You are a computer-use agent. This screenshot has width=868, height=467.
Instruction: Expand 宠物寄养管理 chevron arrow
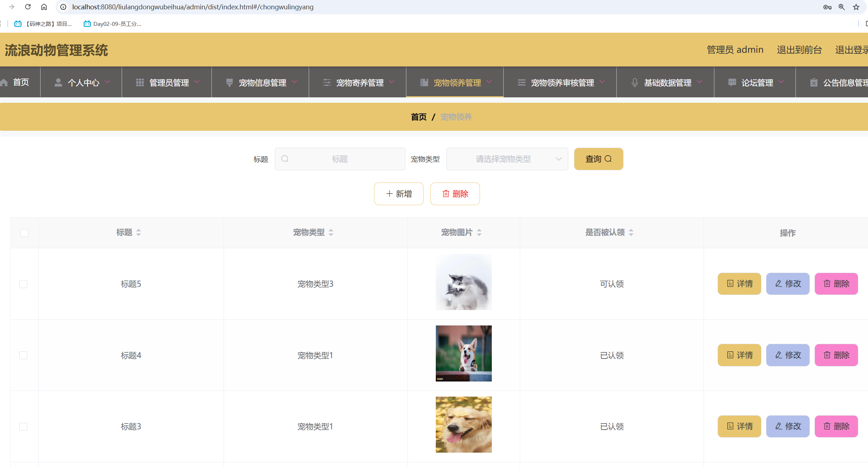[x=392, y=82]
